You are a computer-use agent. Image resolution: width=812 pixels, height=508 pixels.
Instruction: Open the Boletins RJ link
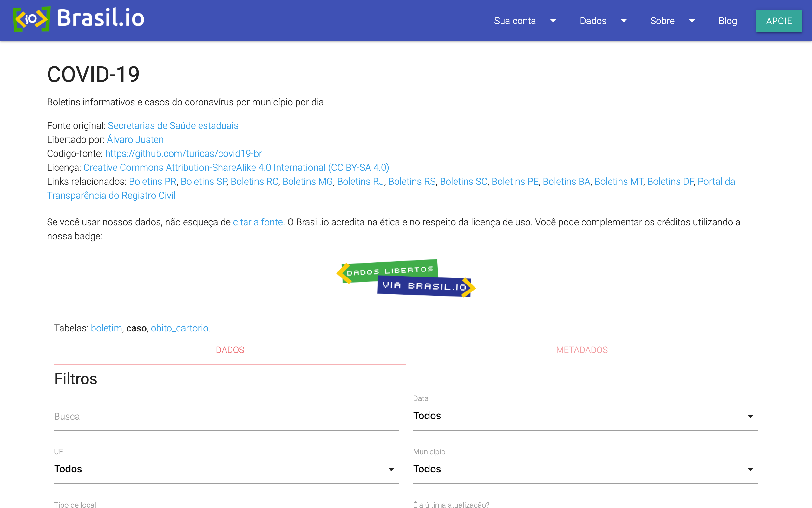point(361,181)
